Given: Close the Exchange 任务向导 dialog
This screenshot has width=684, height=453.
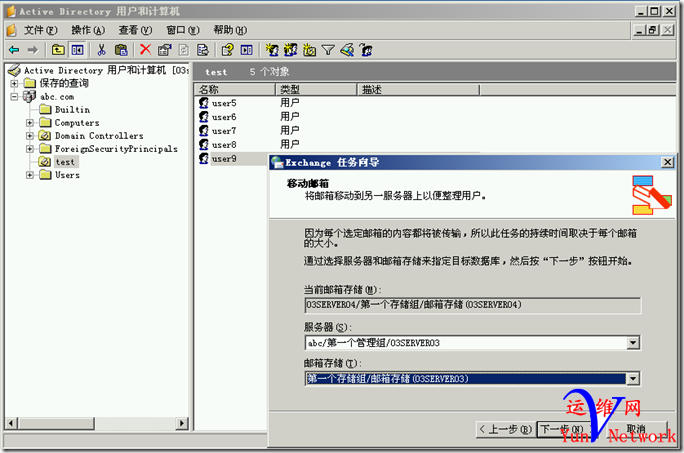Looking at the screenshot, I should point(667,162).
